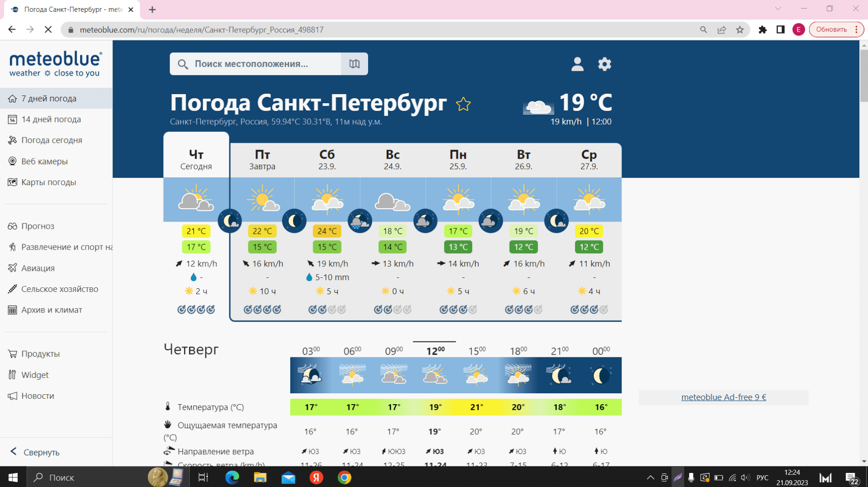
Task: Open meteoblue settings gear icon
Action: click(604, 64)
